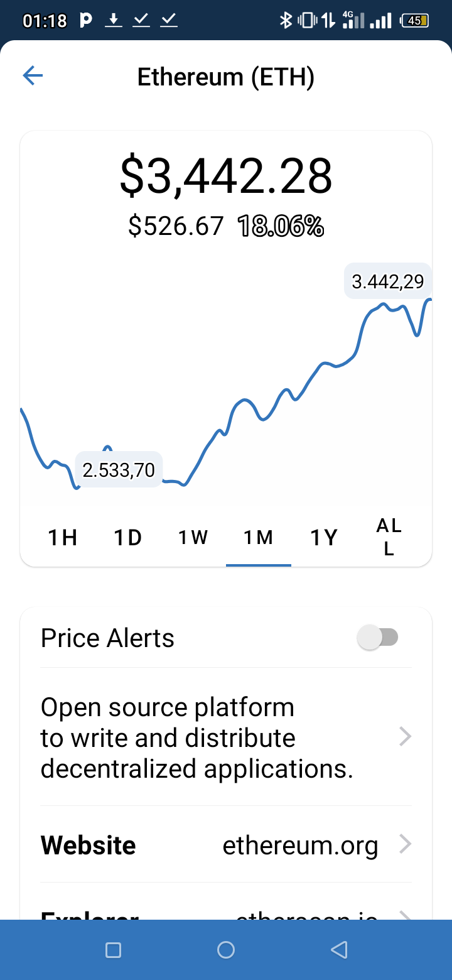Tap the Android home circle icon
The image size is (452, 980).
pyautogui.click(x=226, y=950)
